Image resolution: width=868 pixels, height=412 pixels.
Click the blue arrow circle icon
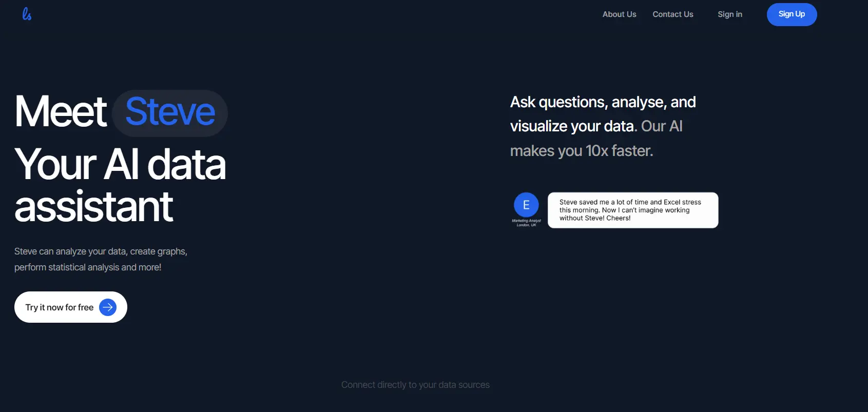[108, 307]
